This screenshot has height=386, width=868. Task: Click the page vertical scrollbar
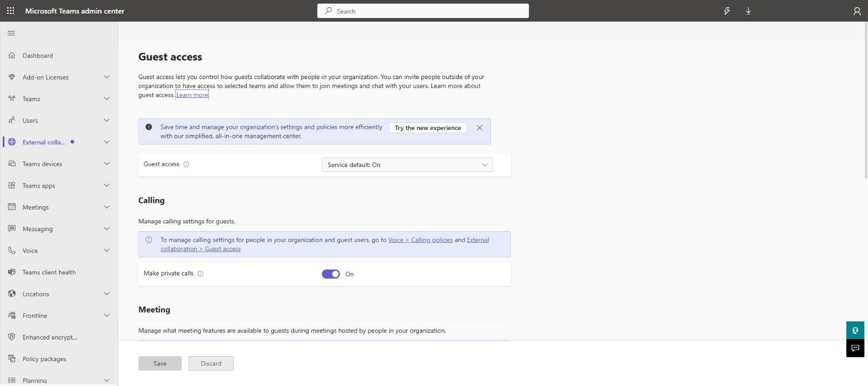(x=865, y=100)
